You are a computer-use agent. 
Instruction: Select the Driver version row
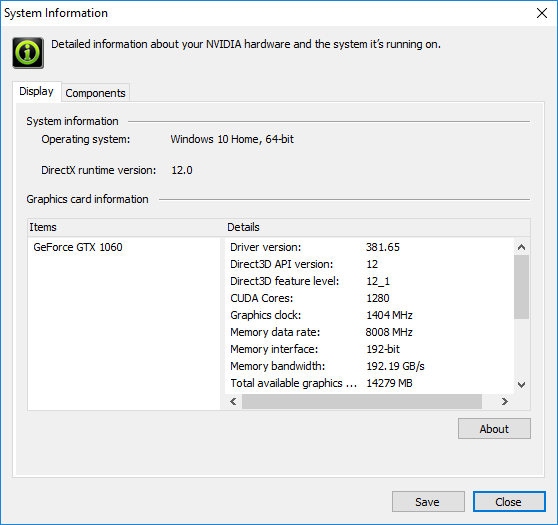pyautogui.click(x=369, y=247)
